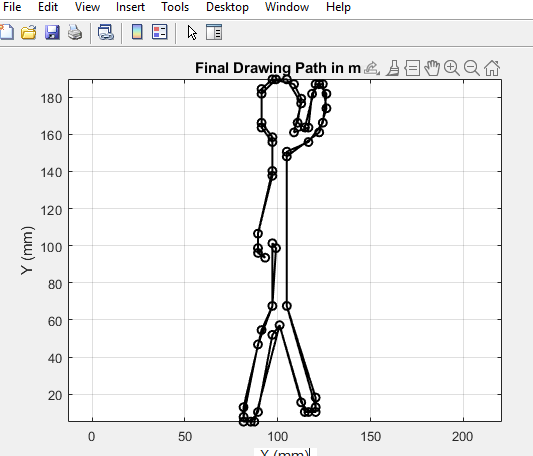The image size is (533, 456).
Task: Click the Insert Colorbar icon
Action: tap(137, 32)
